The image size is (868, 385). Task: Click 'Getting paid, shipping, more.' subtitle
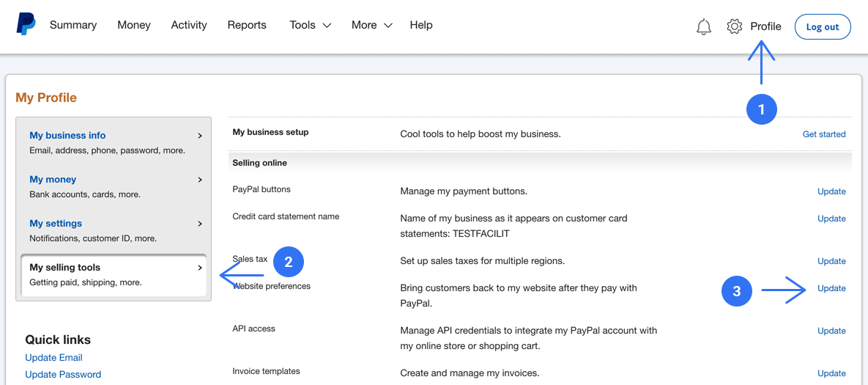pyautogui.click(x=86, y=282)
